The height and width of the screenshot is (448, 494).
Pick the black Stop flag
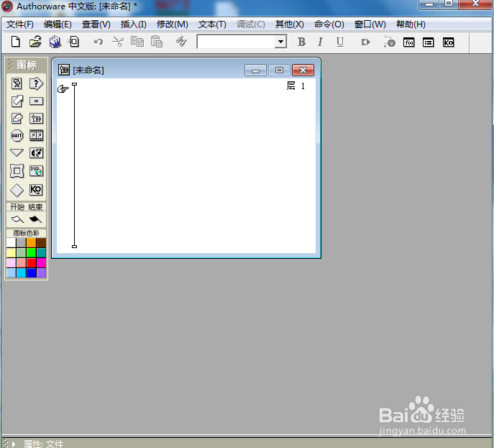[x=35, y=219]
